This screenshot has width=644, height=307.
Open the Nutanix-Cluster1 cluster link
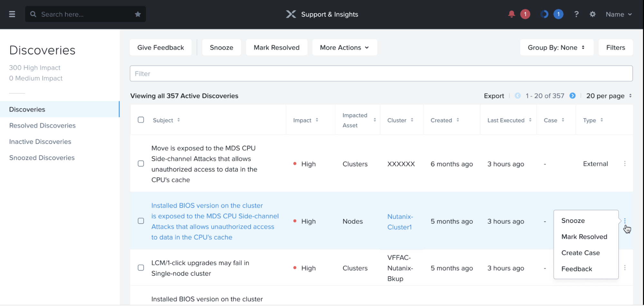[x=400, y=222]
